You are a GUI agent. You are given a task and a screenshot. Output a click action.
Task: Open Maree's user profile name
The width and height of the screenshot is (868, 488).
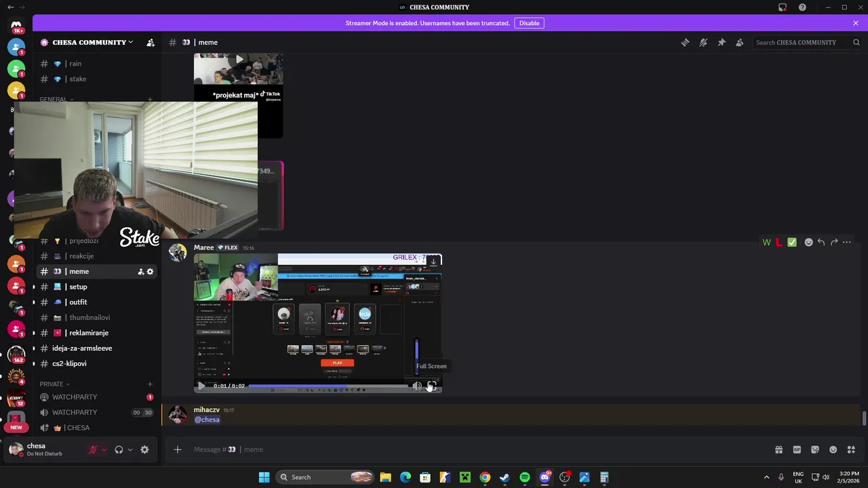pos(203,247)
